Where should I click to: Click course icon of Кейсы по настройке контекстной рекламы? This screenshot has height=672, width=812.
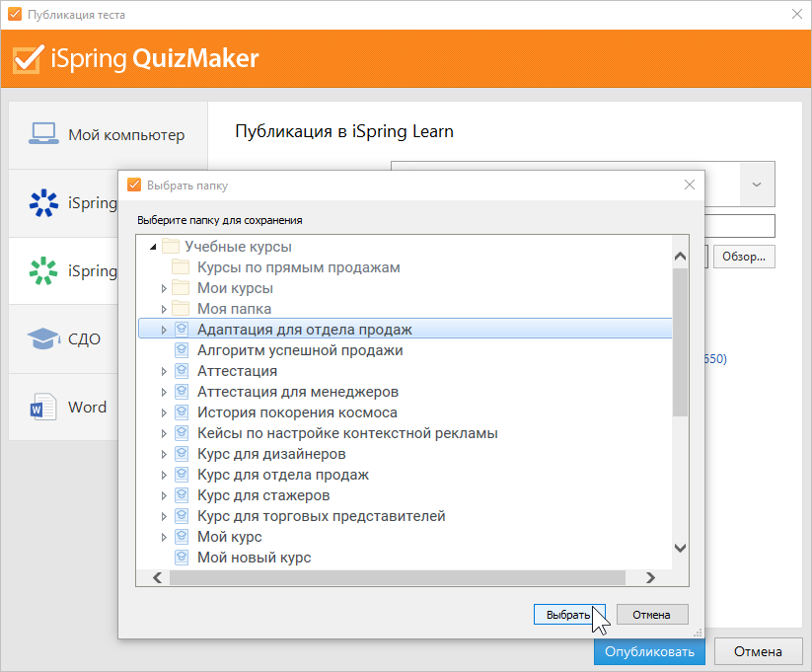182,433
